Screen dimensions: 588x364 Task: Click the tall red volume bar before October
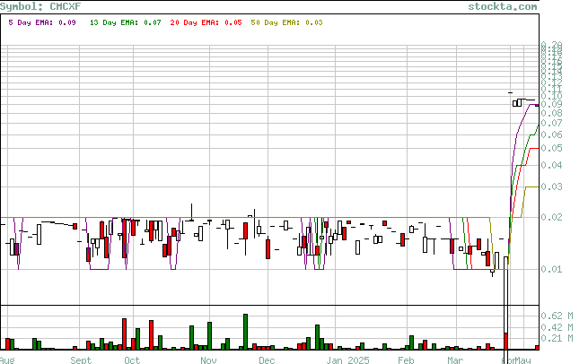125,334
